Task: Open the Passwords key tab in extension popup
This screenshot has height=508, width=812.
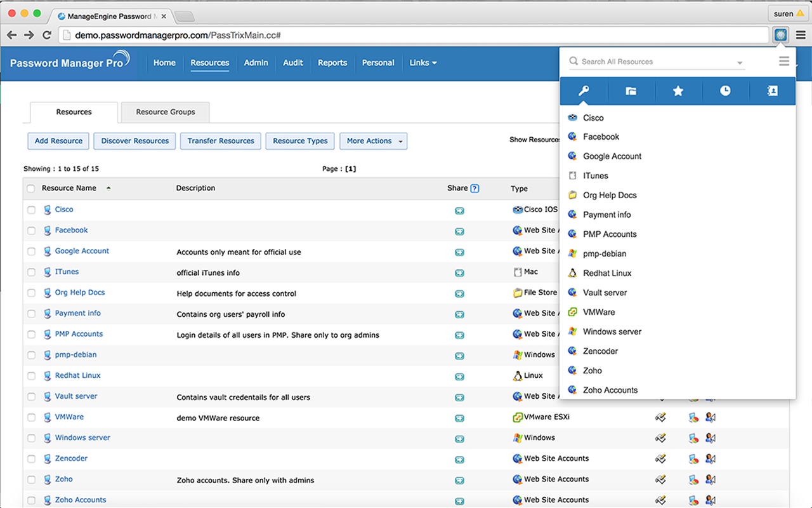Action: [x=583, y=91]
